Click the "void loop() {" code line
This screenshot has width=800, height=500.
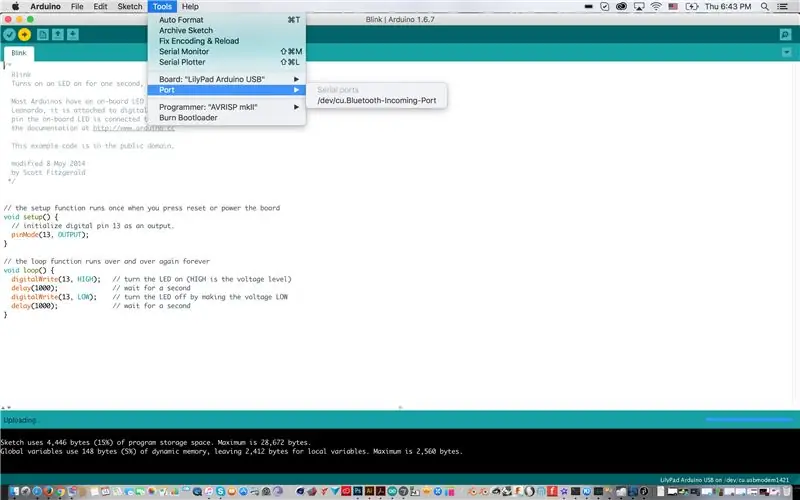[29, 270]
